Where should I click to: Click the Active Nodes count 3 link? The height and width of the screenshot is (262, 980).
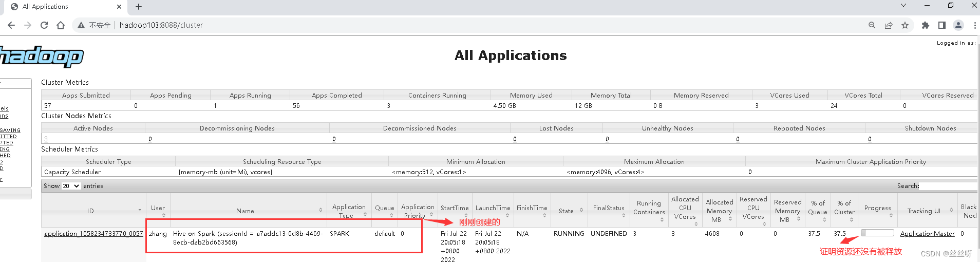point(46,139)
